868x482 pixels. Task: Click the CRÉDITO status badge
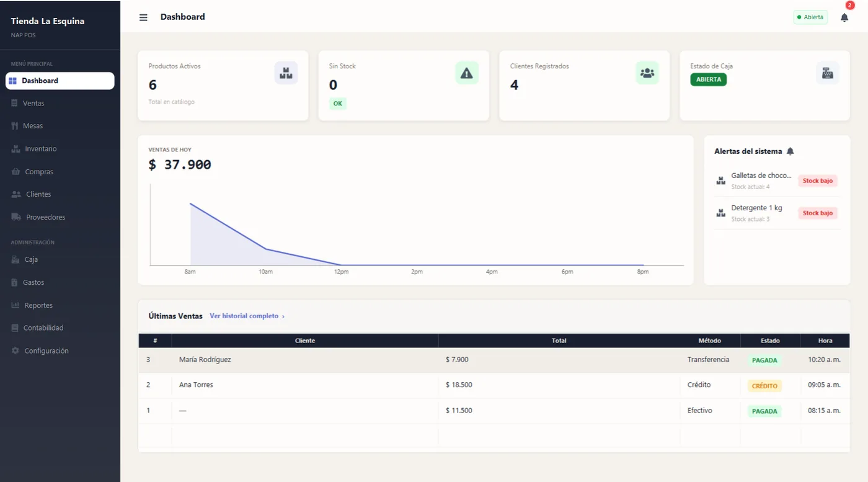coord(764,386)
